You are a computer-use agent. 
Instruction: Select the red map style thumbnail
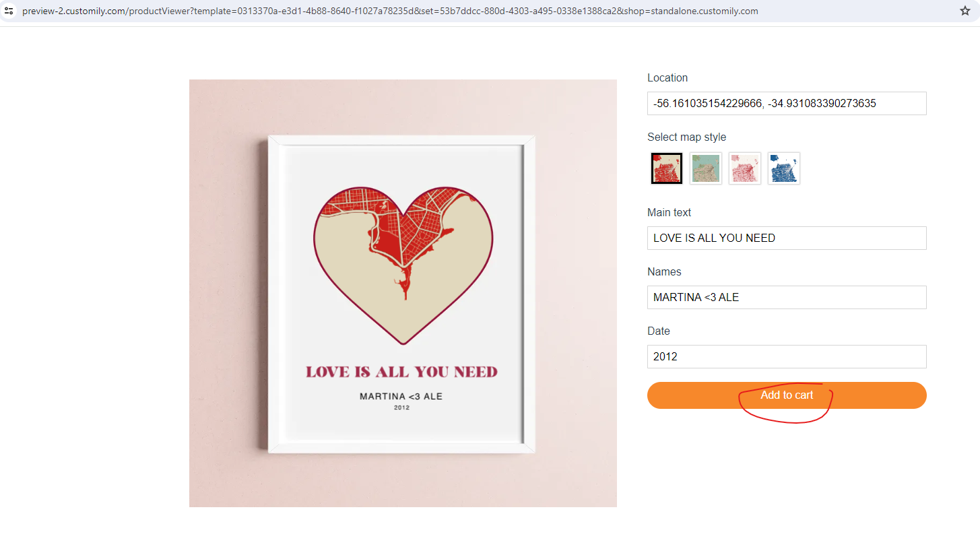point(667,168)
